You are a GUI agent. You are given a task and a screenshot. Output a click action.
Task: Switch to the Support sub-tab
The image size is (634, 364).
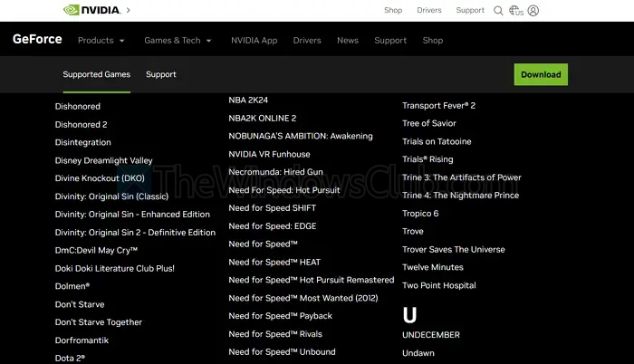(x=161, y=74)
